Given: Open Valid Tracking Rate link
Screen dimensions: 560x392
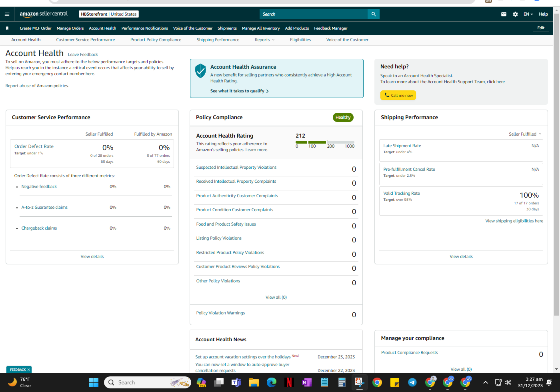Looking at the screenshot, I should click(x=402, y=193).
